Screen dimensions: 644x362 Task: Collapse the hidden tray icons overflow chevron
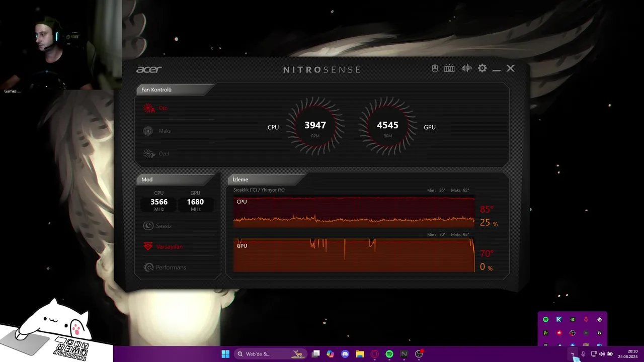573,354
